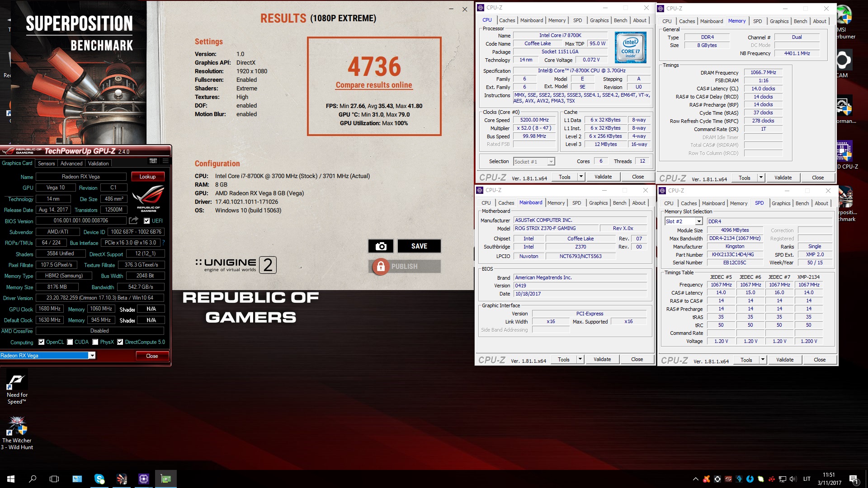This screenshot has width=868, height=488.
Task: Open the Windows Start menu
Action: [x=11, y=479]
